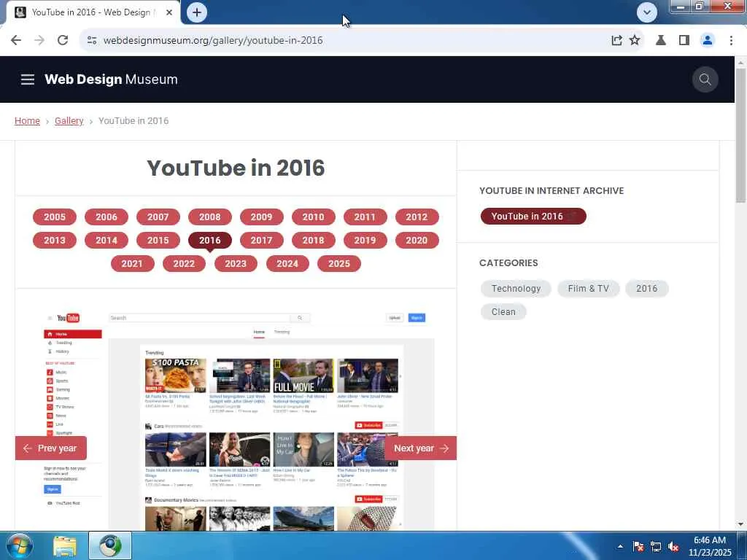Image resolution: width=747 pixels, height=560 pixels.
Task: Click the Chrome taskbar icon
Action: coord(110,545)
